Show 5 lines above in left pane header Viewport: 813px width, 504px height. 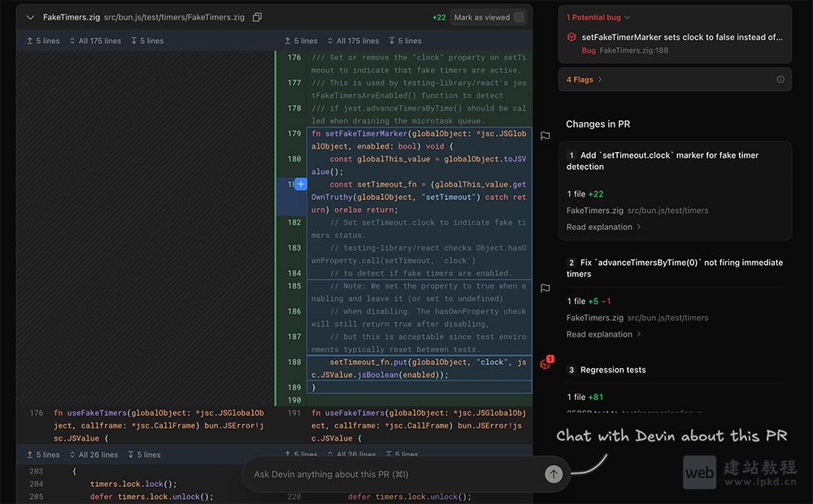[x=43, y=41]
